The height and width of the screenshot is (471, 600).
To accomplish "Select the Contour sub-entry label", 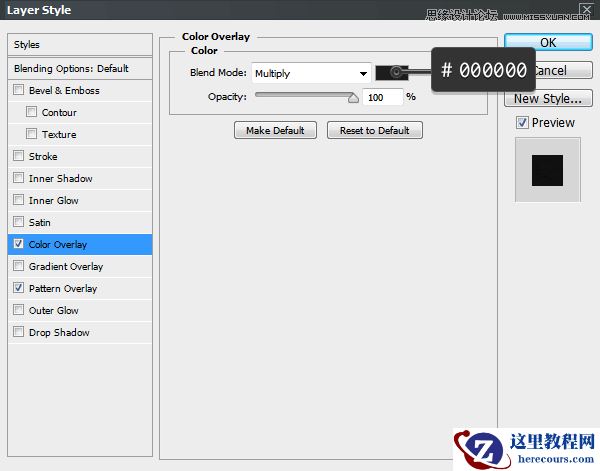I will coord(59,112).
